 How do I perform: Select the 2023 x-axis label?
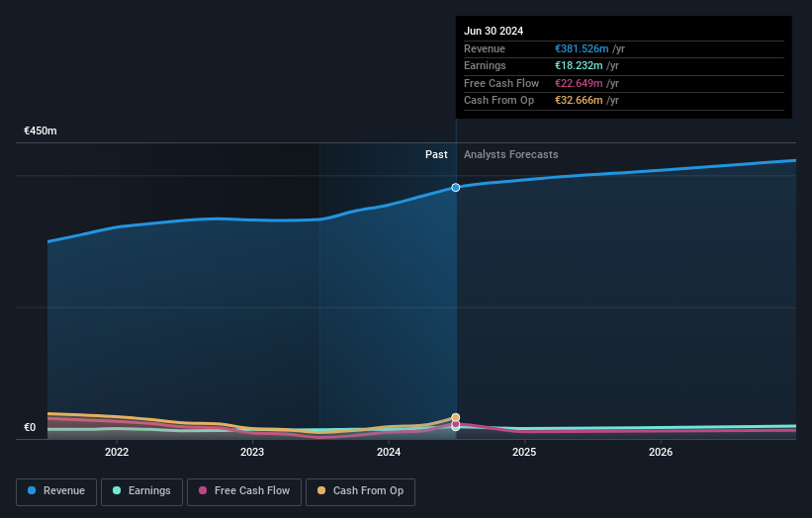pos(252,452)
